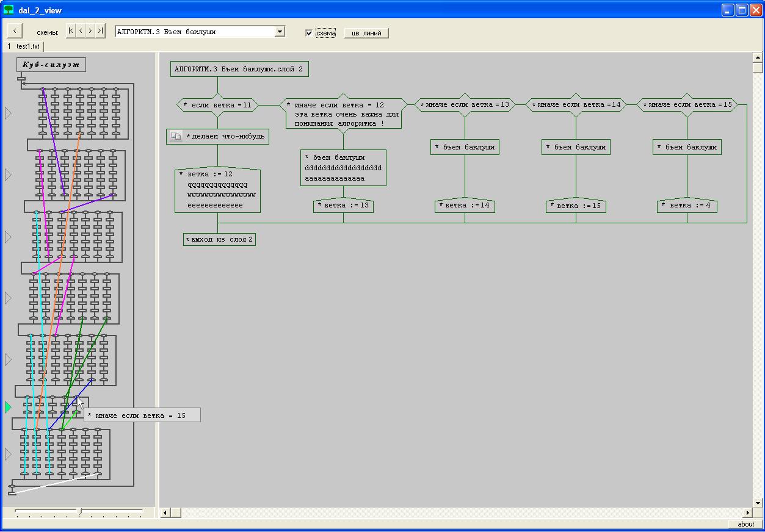The image size is (765, 532).
Task: Click the back button left of 'схемы:'
Action: 15,31
